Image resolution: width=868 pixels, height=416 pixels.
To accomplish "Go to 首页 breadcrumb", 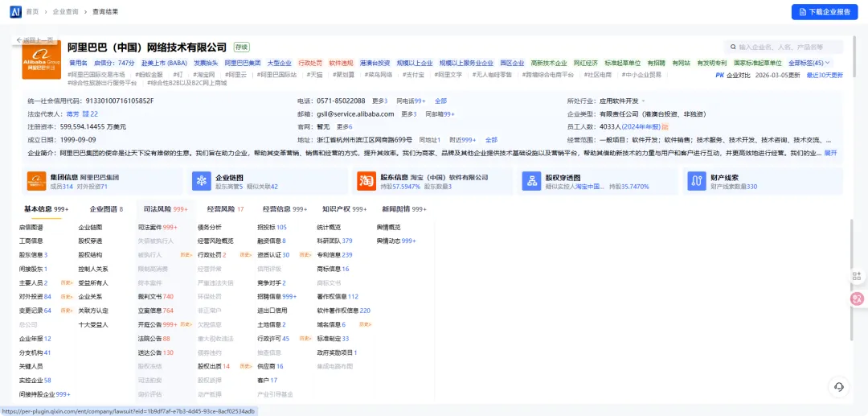I will click(32, 11).
